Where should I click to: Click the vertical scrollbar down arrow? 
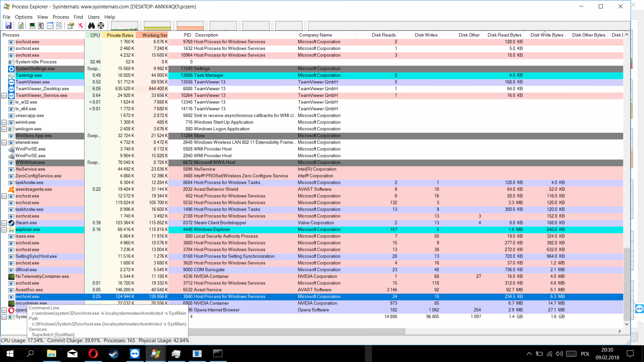pyautogui.click(x=626, y=324)
